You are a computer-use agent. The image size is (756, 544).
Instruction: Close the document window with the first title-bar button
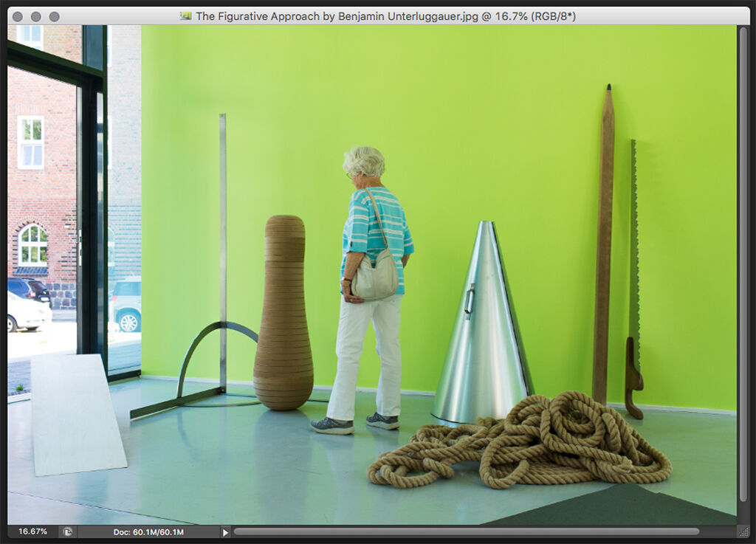(18, 16)
